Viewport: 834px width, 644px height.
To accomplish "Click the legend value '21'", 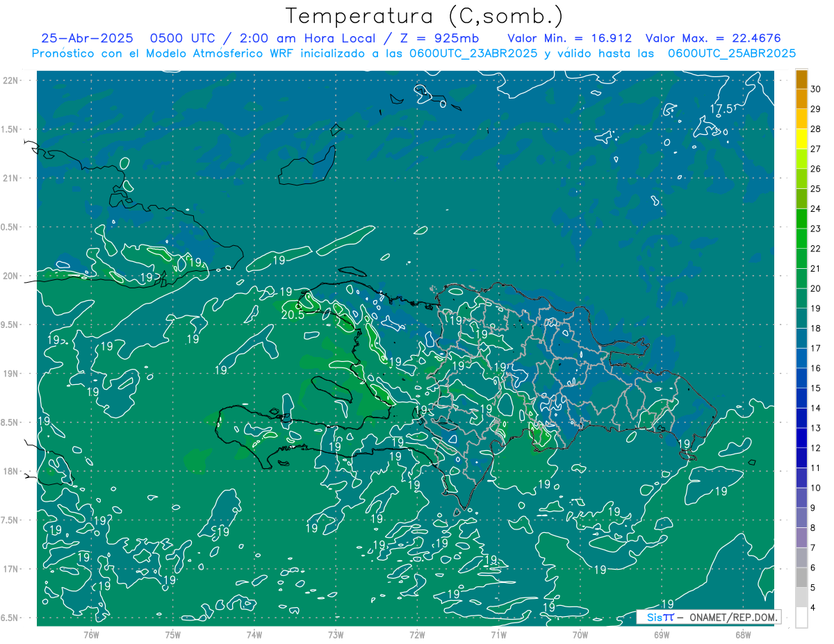I will coord(815,269).
